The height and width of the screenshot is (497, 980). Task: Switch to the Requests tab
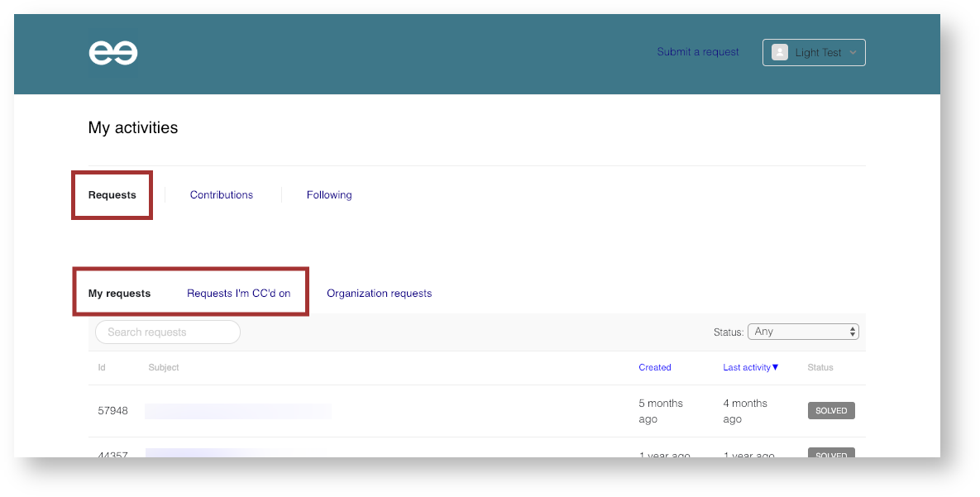point(112,195)
